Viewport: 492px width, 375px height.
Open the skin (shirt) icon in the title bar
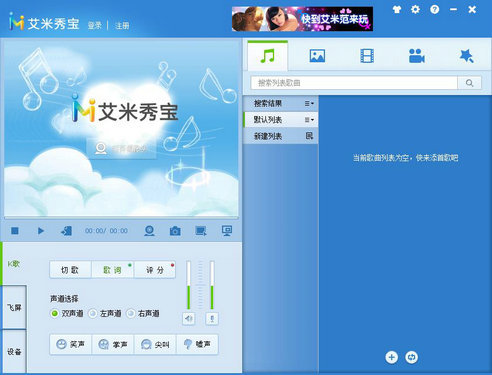(397, 9)
